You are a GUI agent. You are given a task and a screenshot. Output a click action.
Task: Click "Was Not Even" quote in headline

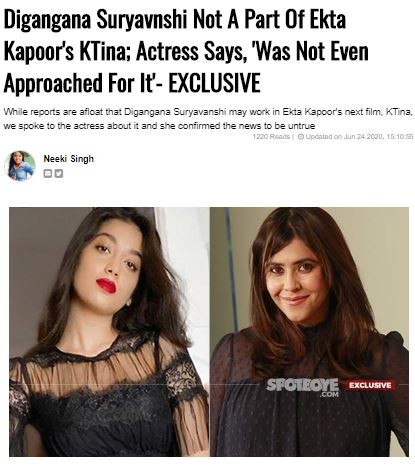(x=311, y=51)
